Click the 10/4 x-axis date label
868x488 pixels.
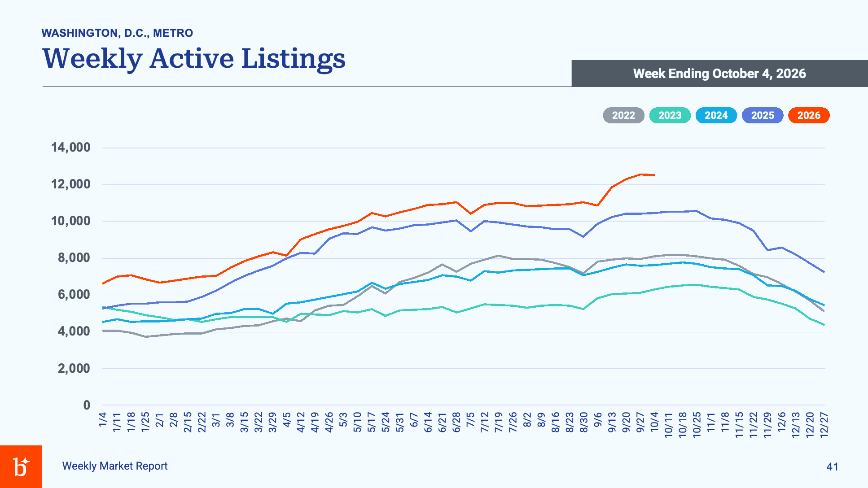click(x=654, y=422)
